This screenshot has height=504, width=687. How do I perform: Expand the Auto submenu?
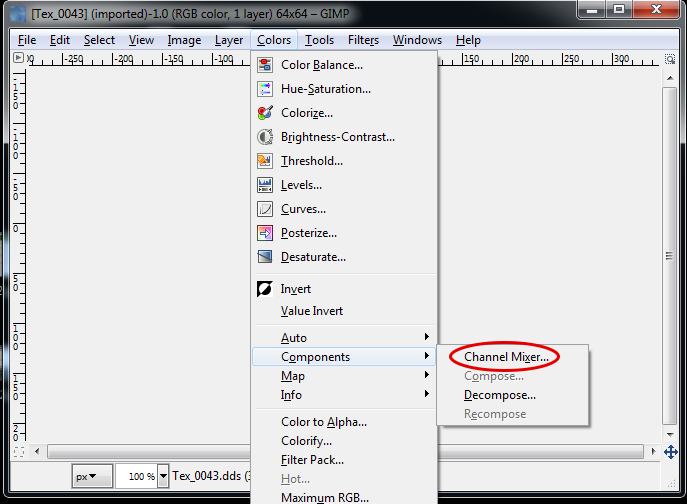pyautogui.click(x=344, y=337)
